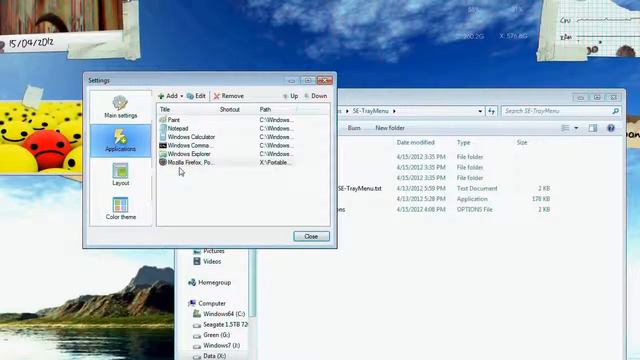Screen dimensions: 640x360
Task: Select the row of type Application
Action: click(444, 199)
